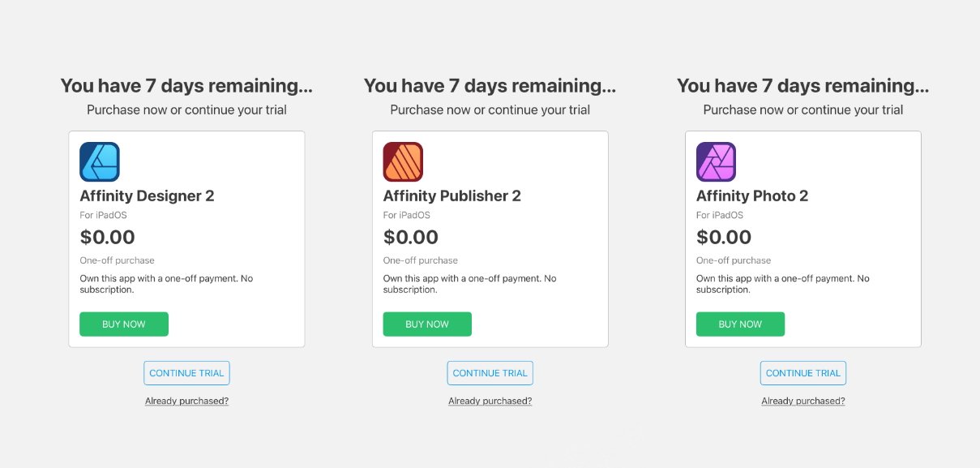The image size is (980, 468).
Task: Click CONTINUE TRIAL beneath Affinity Publisher 2
Action: (x=490, y=372)
